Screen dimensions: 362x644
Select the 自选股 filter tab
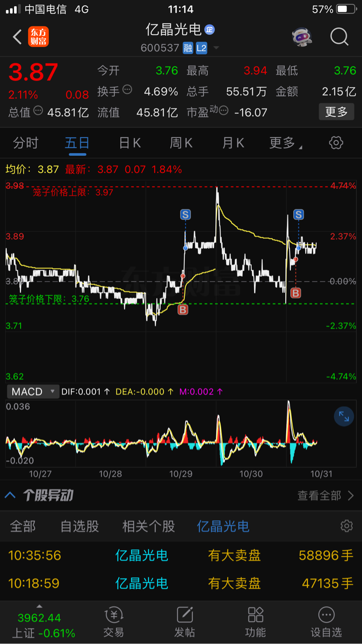tap(80, 526)
